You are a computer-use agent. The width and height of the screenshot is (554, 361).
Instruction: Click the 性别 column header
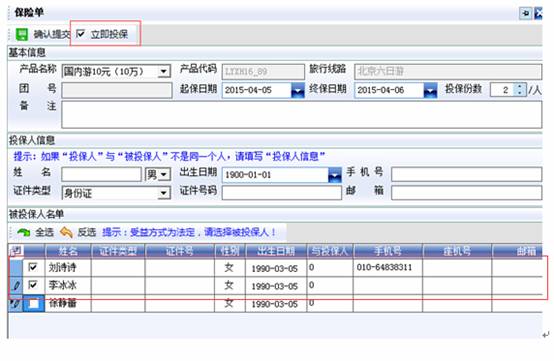point(230,251)
